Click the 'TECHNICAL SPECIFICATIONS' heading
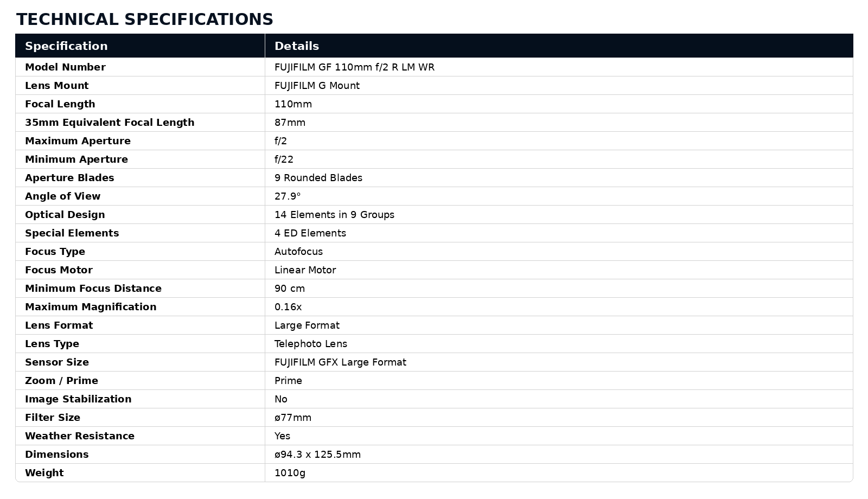 (145, 20)
